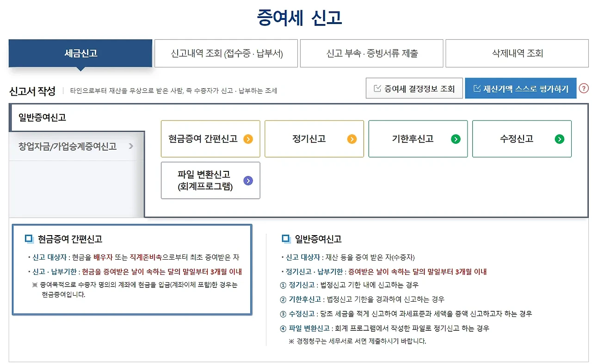Click the 신고서 작성 section heading
This screenshot has width=592, height=364.
(x=32, y=91)
